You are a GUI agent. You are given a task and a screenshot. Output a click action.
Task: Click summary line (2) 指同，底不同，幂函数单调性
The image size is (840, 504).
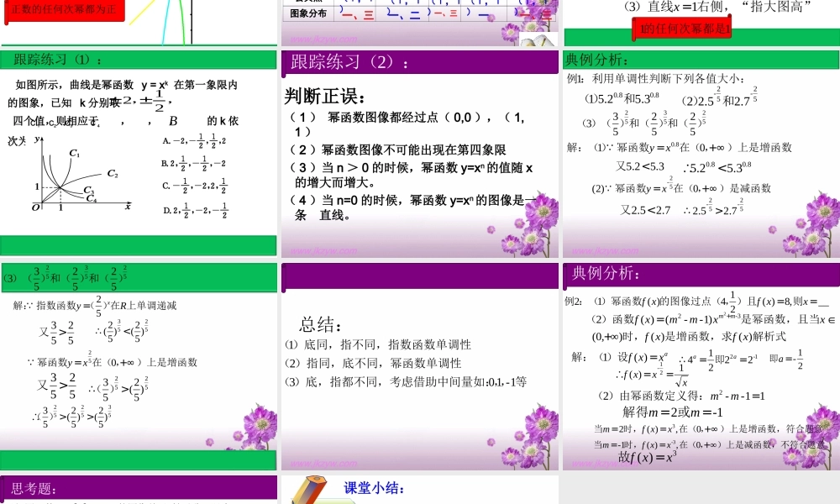pos(374,363)
